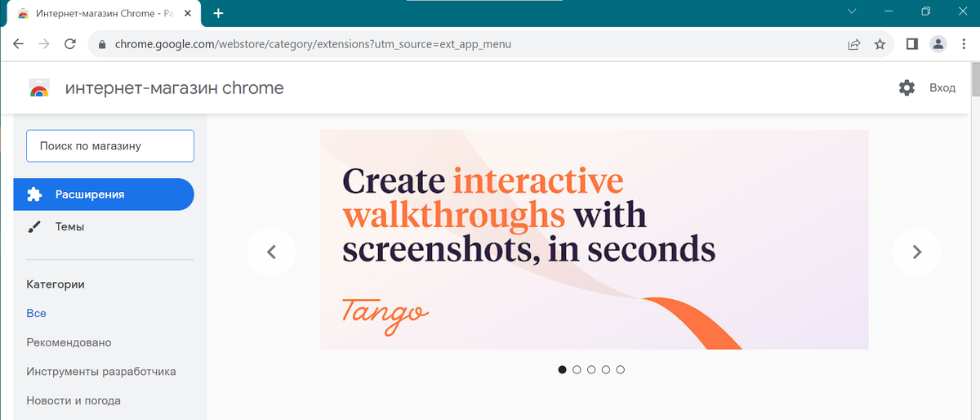This screenshot has width=980, height=420.
Task: Click the Chrome Web Store rainbow logo
Action: pyautogui.click(x=38, y=88)
